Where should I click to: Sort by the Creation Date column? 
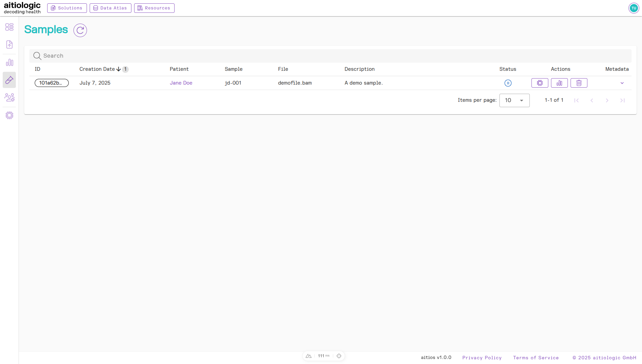pyautogui.click(x=97, y=69)
